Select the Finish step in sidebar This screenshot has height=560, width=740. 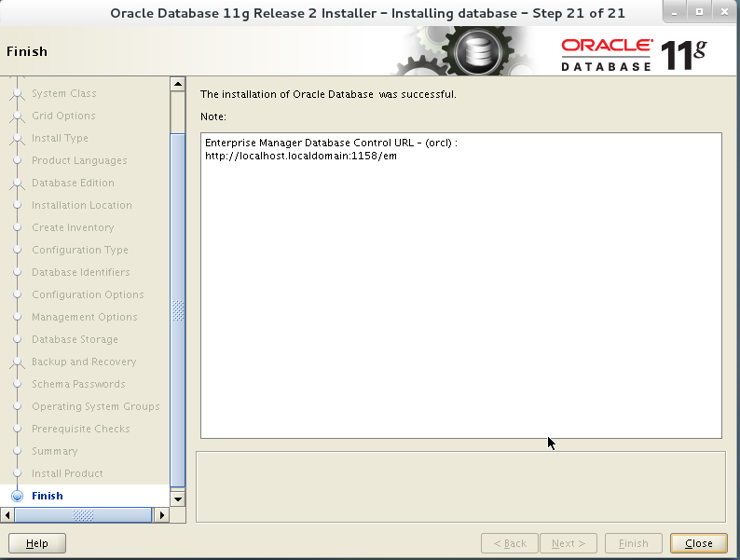(x=48, y=496)
